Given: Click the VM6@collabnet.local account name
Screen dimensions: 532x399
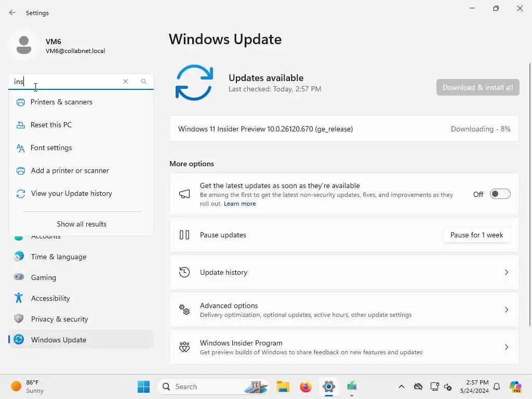Looking at the screenshot, I should [x=75, y=51].
